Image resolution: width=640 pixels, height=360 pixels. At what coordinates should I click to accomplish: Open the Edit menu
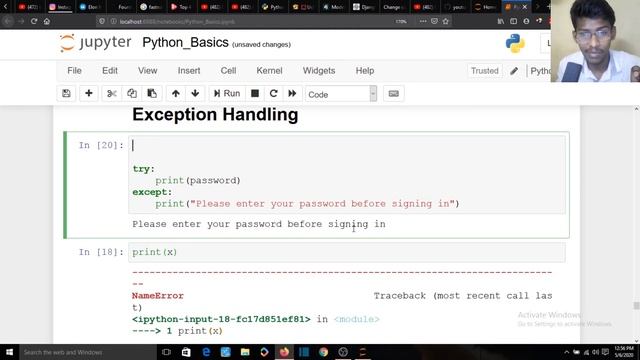coord(110,71)
